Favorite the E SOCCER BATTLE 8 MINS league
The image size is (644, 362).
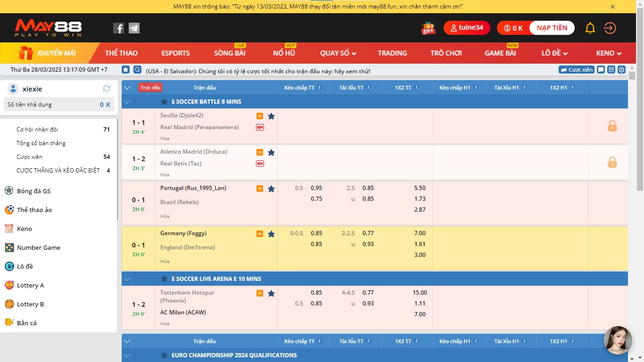pos(164,101)
